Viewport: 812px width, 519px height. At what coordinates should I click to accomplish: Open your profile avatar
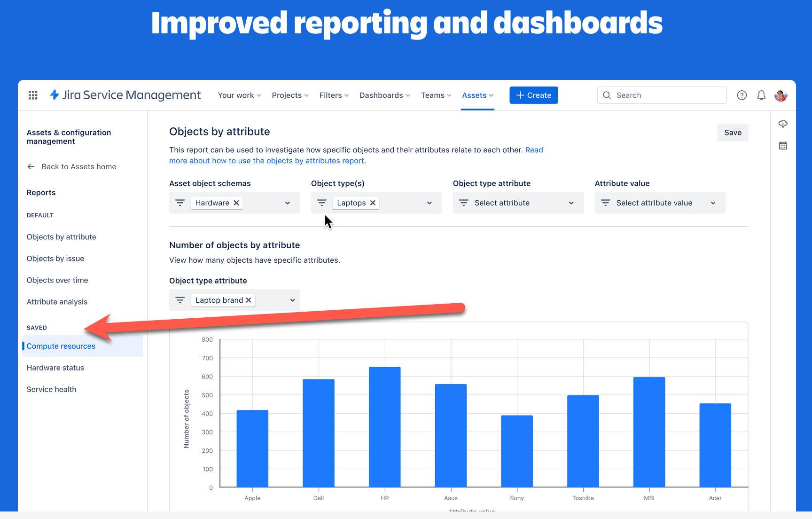(781, 95)
